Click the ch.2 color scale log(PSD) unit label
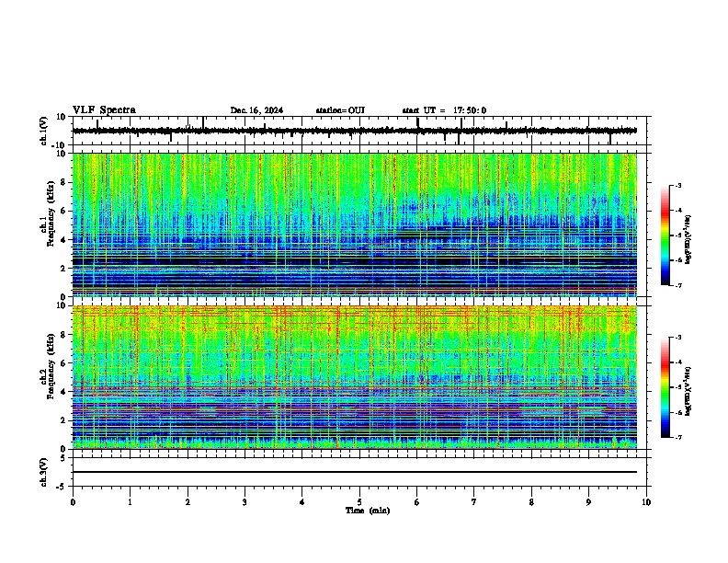This screenshot has width=728, height=563. pos(688,391)
